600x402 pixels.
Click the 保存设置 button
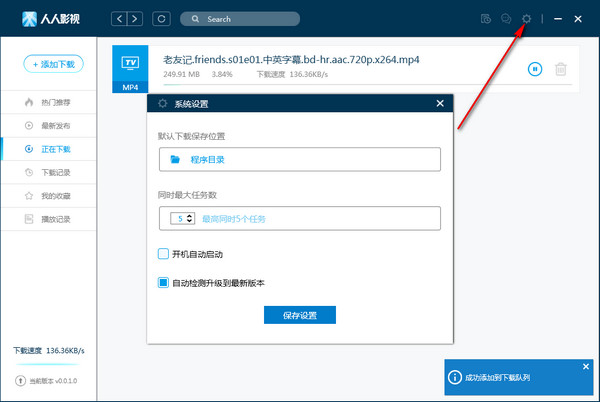click(300, 315)
